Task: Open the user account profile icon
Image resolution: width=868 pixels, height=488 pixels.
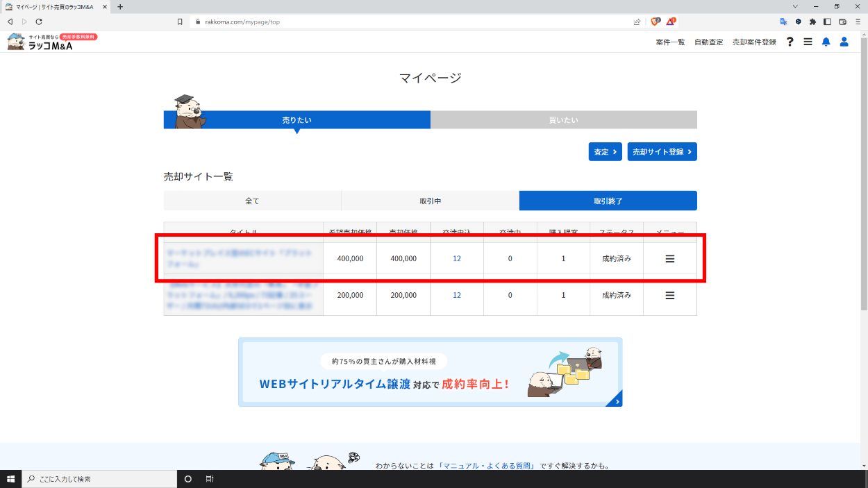Action: coord(844,42)
